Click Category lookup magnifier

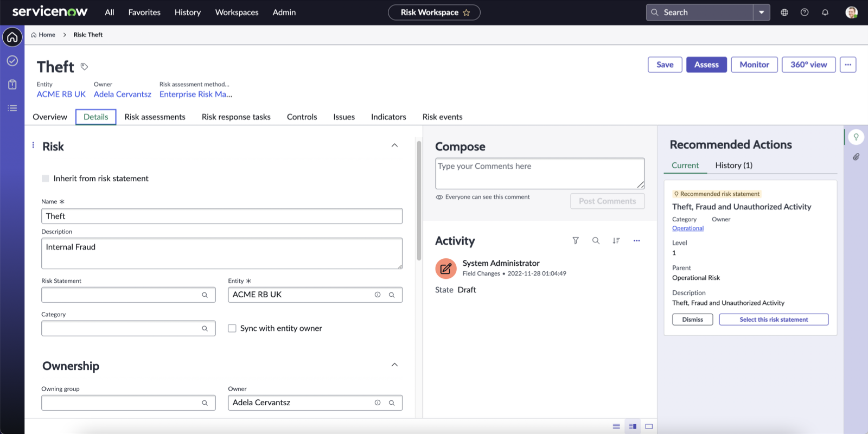click(x=205, y=329)
